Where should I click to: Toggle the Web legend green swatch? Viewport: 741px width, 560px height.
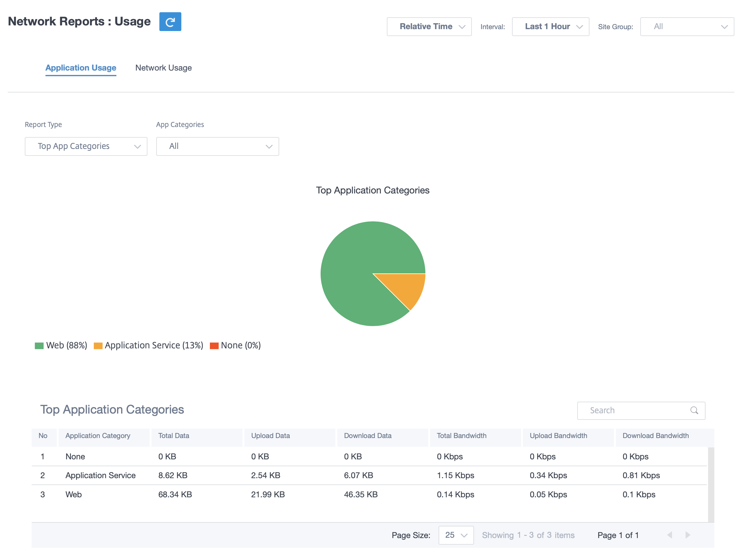click(39, 346)
